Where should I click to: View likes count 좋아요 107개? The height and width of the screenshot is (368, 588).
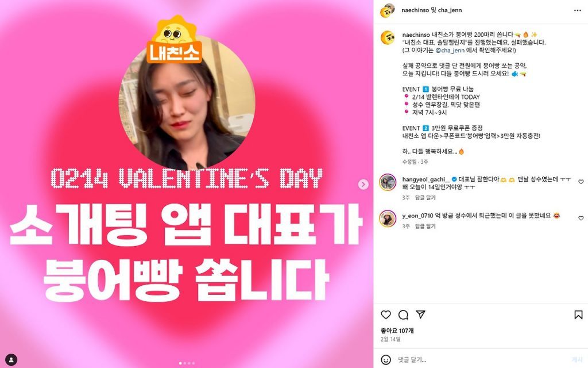(397, 331)
